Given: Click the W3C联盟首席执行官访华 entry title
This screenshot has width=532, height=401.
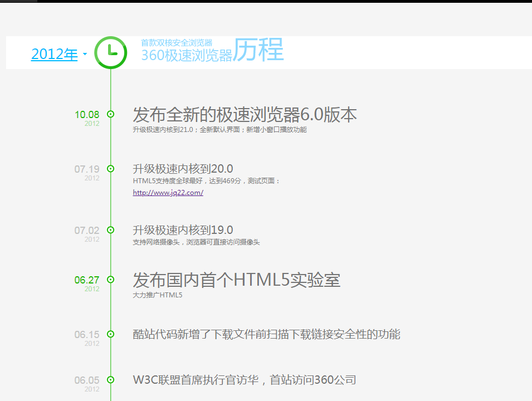Looking at the screenshot, I should click(245, 380).
